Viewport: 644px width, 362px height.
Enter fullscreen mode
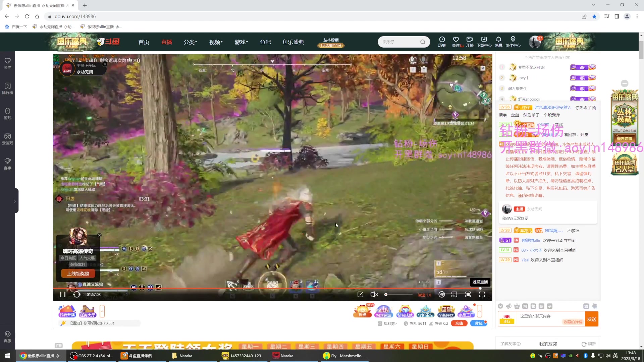(482, 294)
